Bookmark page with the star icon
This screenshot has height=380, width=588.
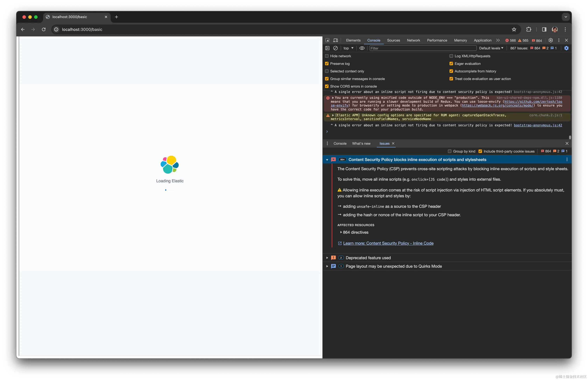514,29
